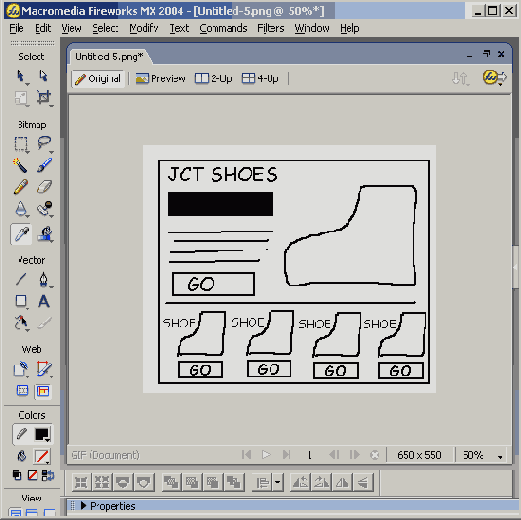521x520 pixels.
Task: Select the Freeform tool
Action: point(21,323)
